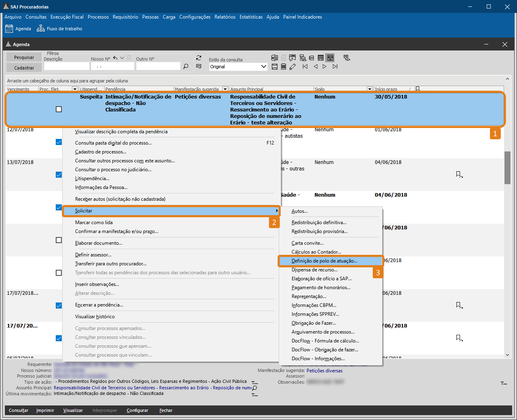Expand the Manifestação sugerida column filter arrow
517x420 pixels.
(x=225, y=89)
